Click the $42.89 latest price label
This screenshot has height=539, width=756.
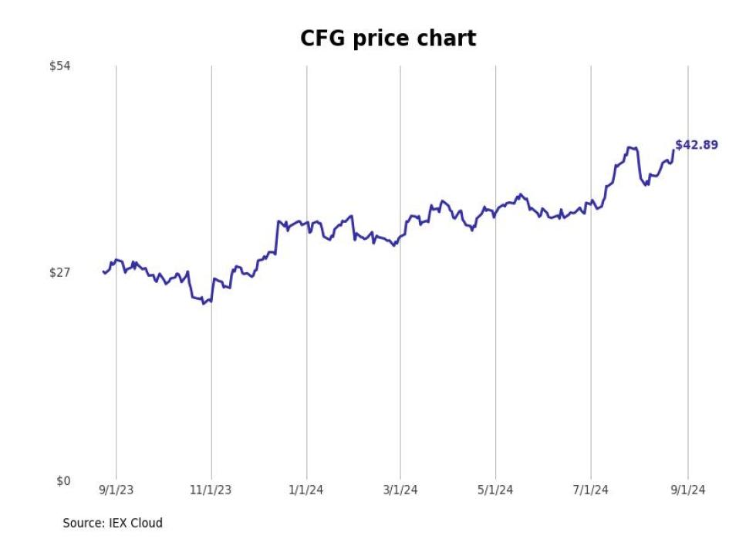697,145
